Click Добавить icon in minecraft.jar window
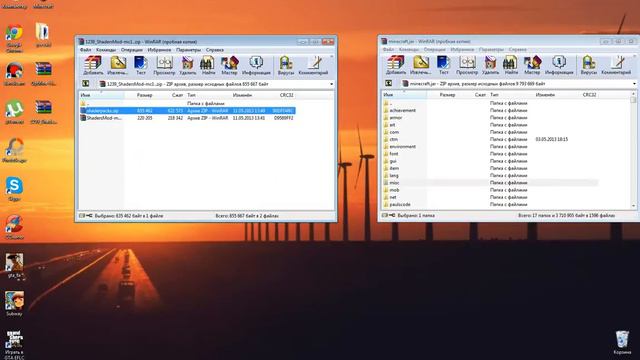640x360 pixels. (x=396, y=65)
